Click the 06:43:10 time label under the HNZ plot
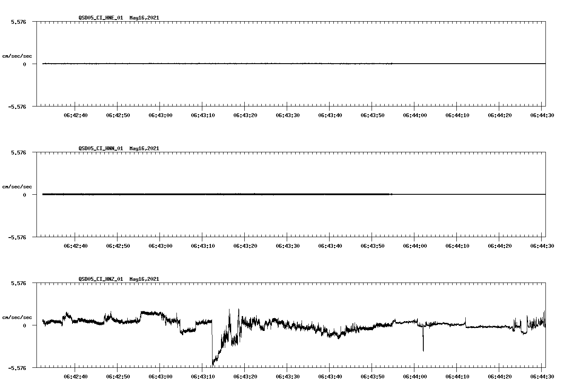 point(203,376)
